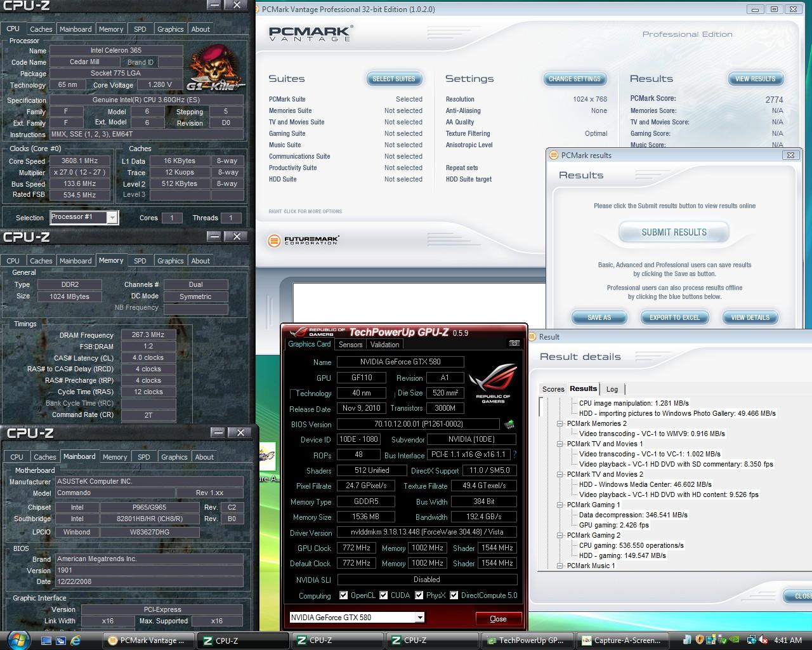Click the "HDD Suite" entry in Suites list
Viewport: 812px width, 650px height.
coord(283,179)
